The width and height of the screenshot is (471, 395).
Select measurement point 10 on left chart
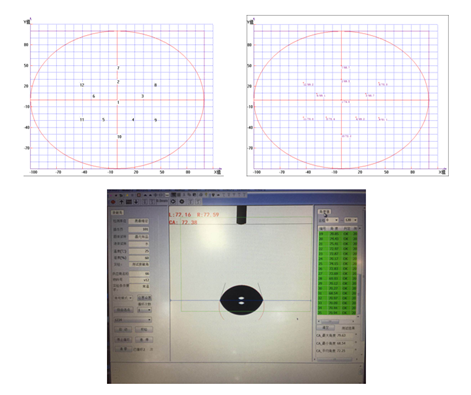(x=119, y=137)
